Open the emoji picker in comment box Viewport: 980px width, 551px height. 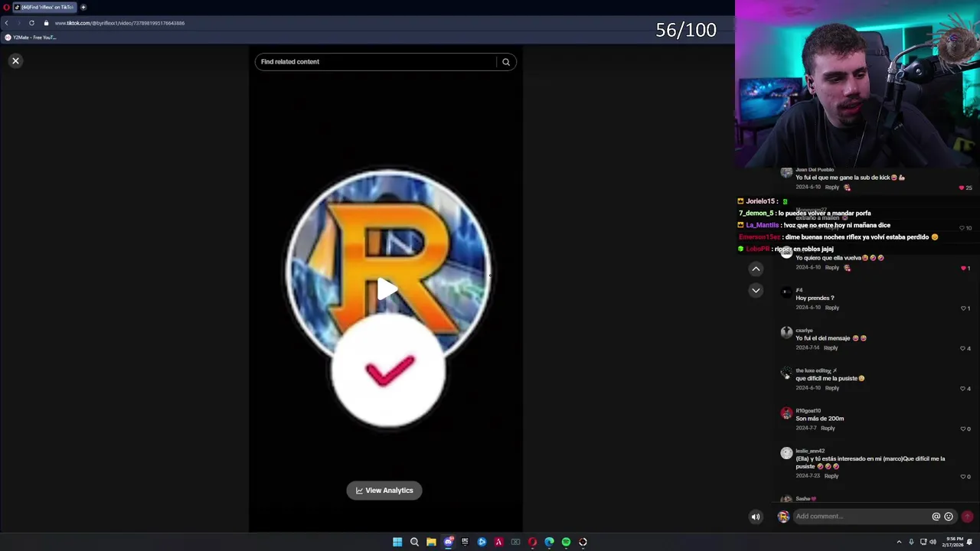949,517
